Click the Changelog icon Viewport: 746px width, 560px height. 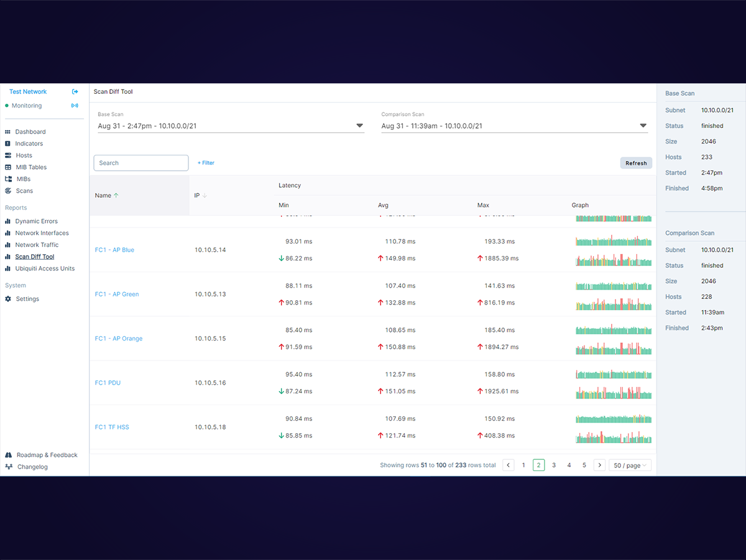tap(9, 467)
